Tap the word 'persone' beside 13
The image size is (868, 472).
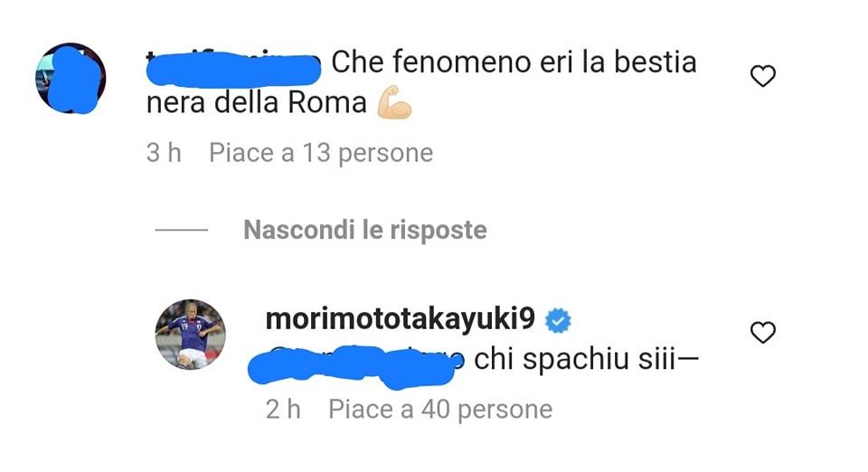pos(386,154)
